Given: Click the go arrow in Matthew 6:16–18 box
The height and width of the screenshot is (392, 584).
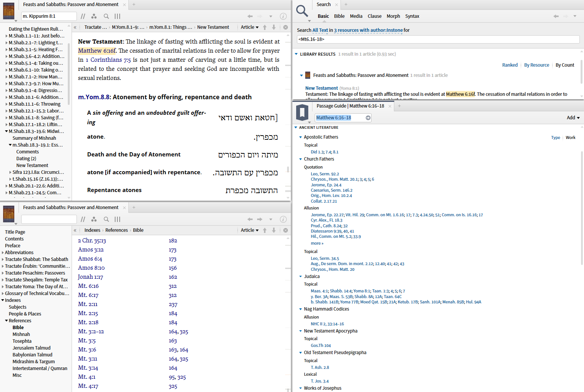Looking at the screenshot, I should pos(368,118).
